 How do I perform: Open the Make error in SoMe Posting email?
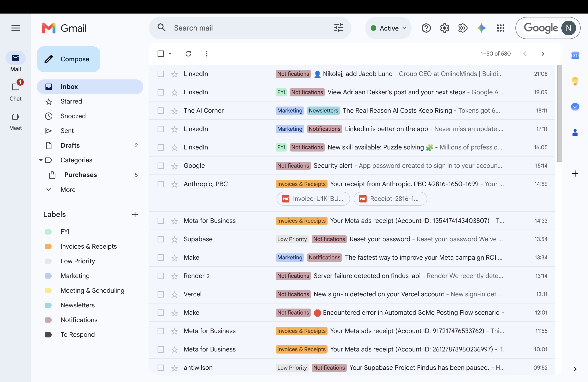[x=352, y=313]
